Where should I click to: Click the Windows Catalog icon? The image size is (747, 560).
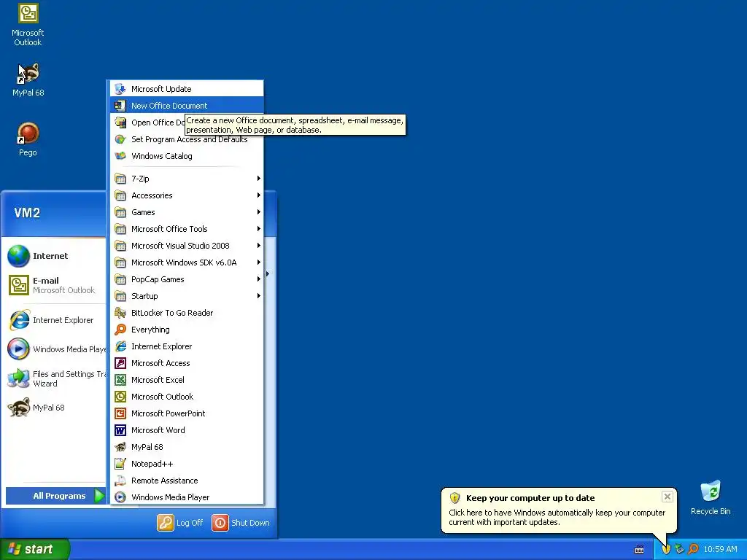click(120, 156)
